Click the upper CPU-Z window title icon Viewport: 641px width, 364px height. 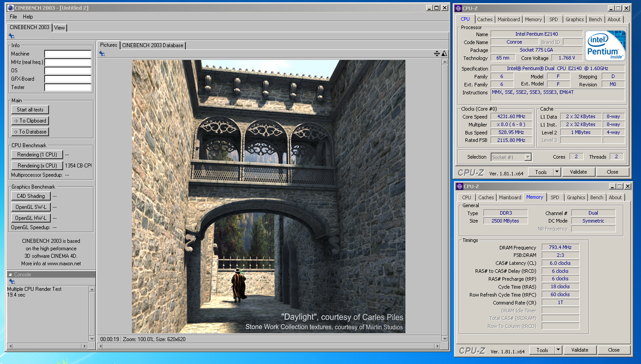(459, 8)
